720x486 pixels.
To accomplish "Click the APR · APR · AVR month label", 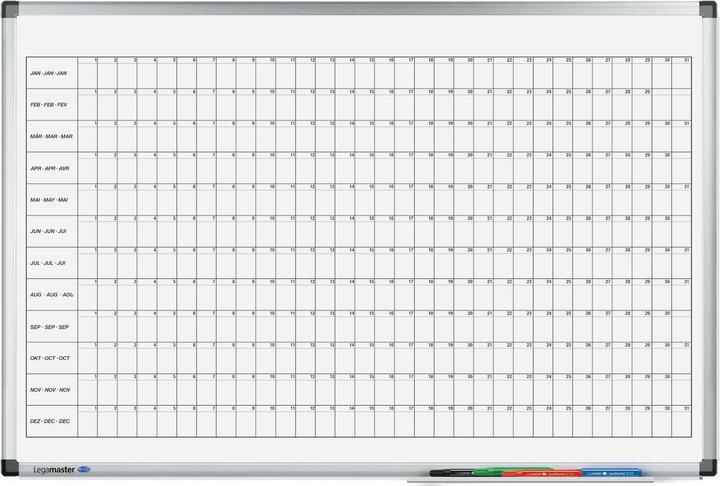I will click(x=50, y=168).
